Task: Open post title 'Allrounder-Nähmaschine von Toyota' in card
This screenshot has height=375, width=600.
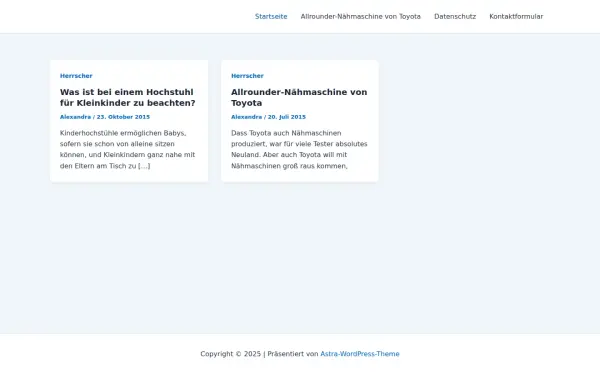Action: click(299, 98)
